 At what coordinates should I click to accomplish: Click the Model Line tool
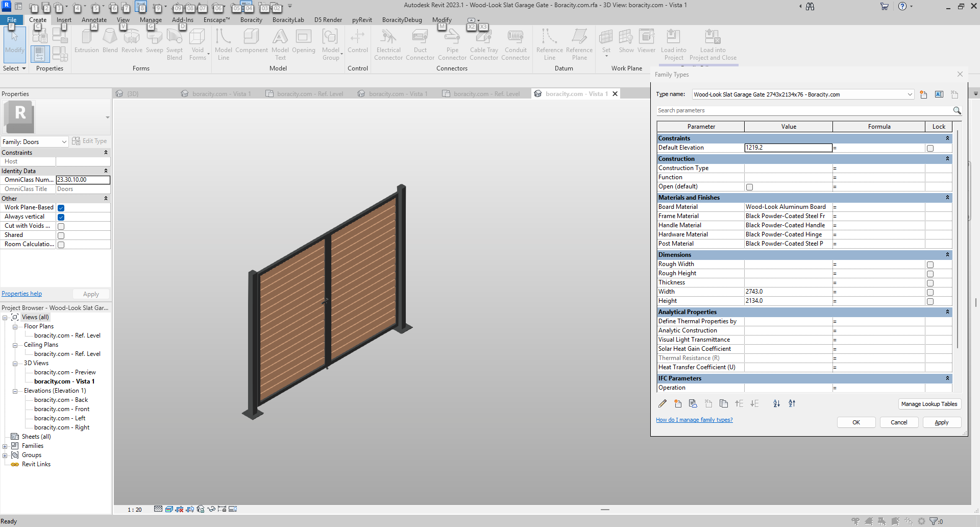tap(224, 44)
